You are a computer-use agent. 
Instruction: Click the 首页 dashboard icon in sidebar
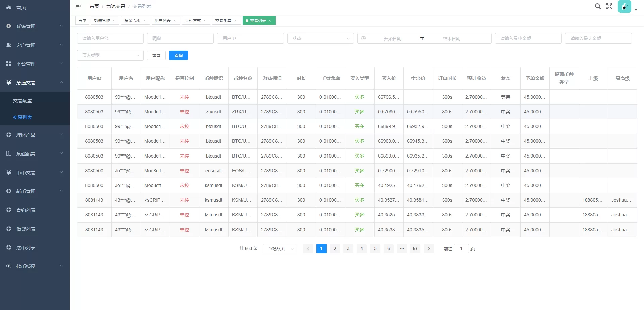(9, 7)
